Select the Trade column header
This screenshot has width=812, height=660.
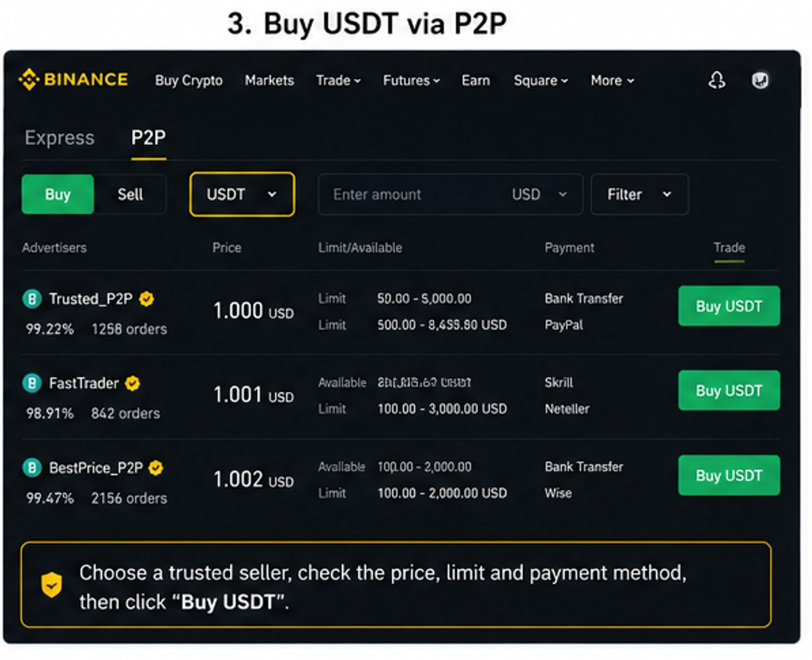tap(729, 248)
